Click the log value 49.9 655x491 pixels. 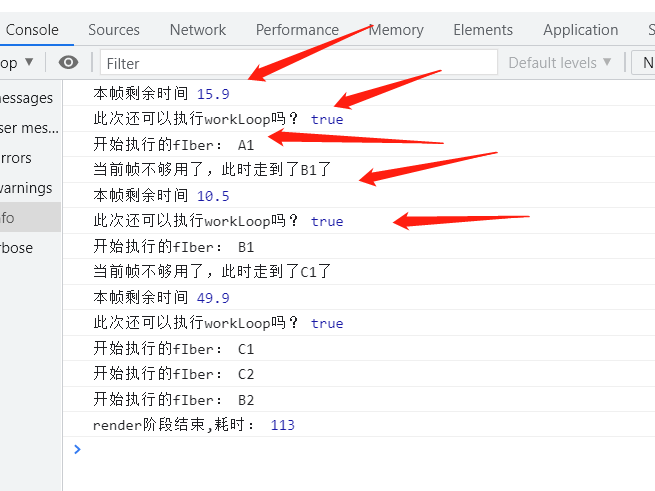[213, 298]
